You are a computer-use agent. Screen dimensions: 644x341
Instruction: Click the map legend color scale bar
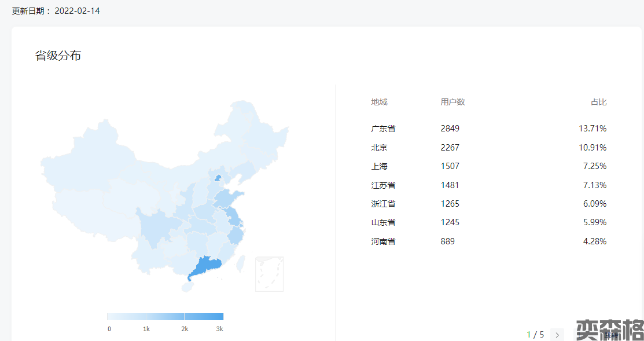pyautogui.click(x=165, y=317)
